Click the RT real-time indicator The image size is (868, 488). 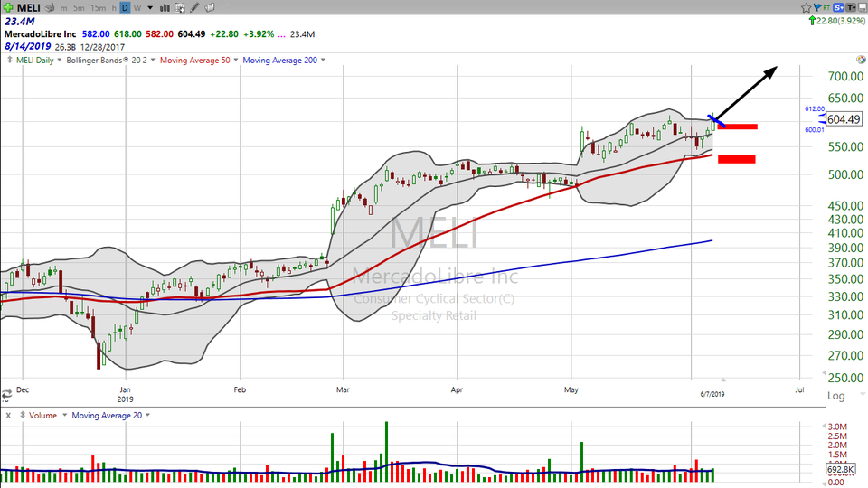point(826,8)
